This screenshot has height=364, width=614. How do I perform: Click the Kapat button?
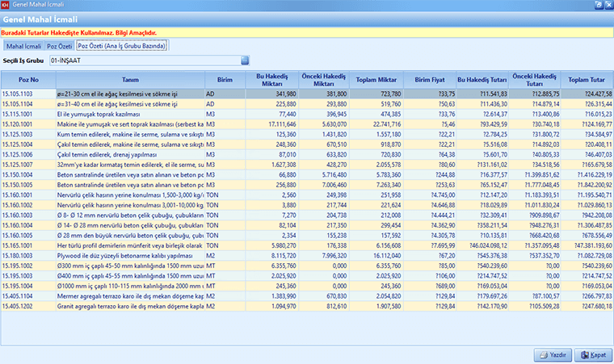coord(592,354)
